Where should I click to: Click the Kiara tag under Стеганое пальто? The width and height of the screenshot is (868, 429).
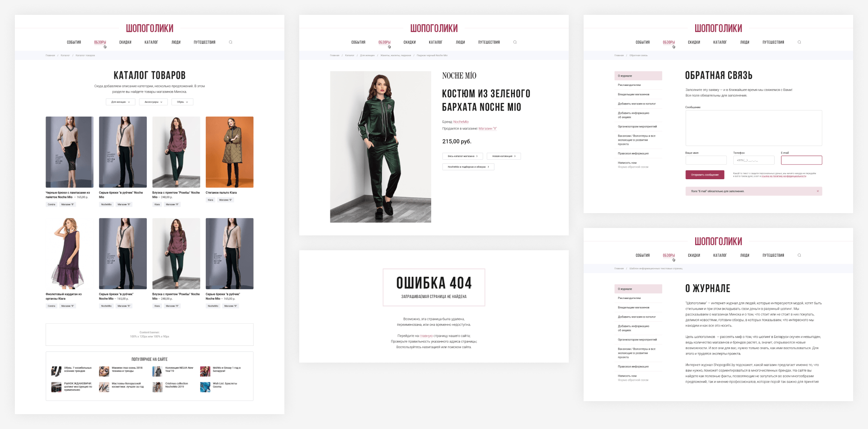click(x=210, y=200)
